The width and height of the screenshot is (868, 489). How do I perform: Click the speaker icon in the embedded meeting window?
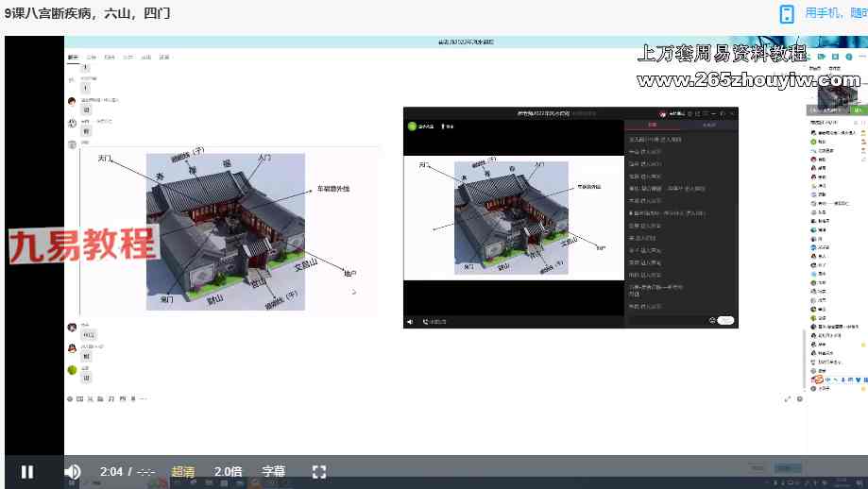pos(410,321)
